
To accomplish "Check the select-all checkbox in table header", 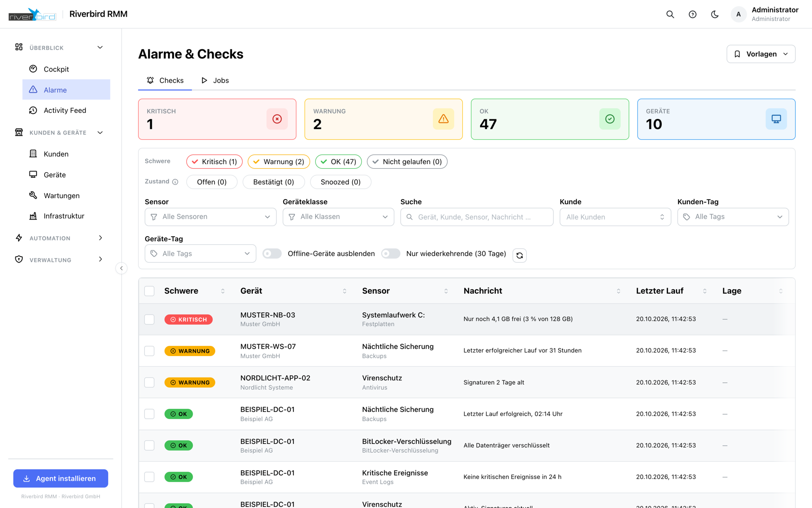I will (149, 291).
